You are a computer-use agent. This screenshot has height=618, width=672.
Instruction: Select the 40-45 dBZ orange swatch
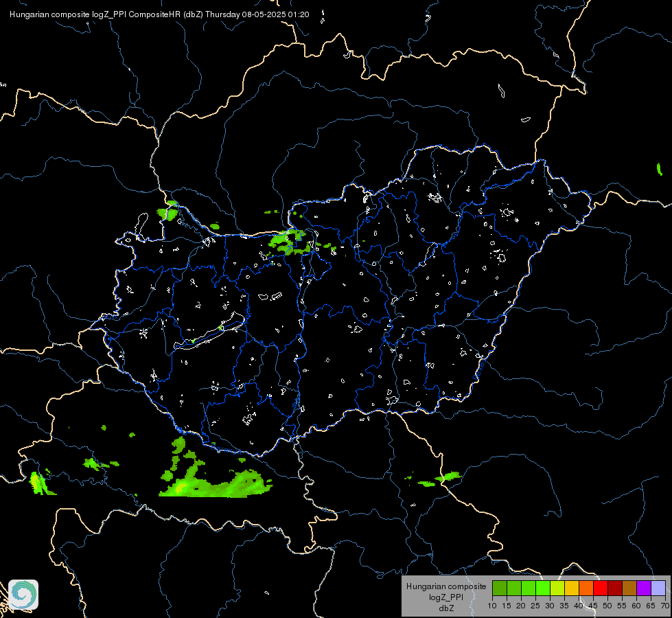[586, 588]
